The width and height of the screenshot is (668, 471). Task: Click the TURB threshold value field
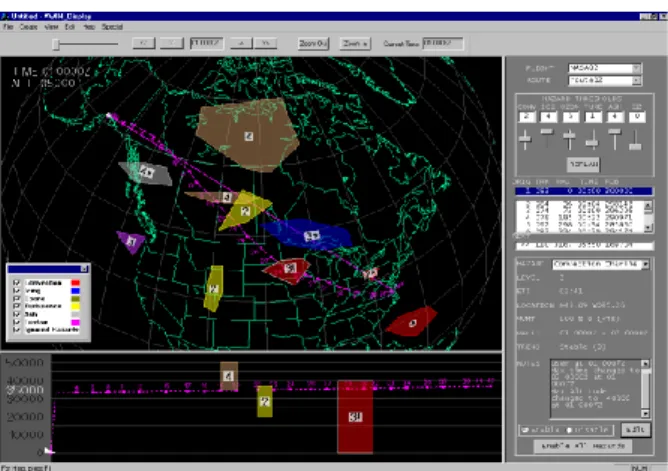593,117
